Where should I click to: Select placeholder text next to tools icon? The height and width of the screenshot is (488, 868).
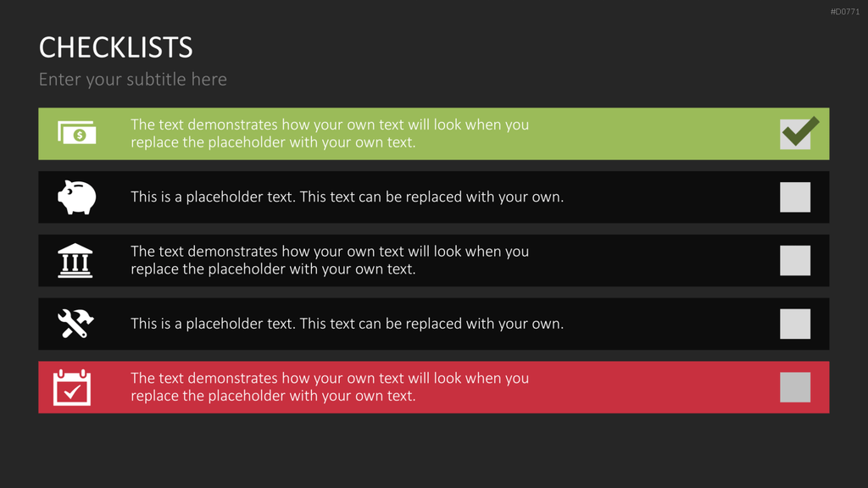(347, 324)
